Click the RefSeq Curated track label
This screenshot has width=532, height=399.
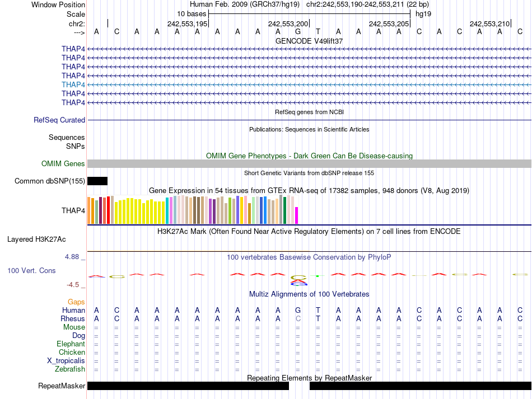tap(59, 120)
